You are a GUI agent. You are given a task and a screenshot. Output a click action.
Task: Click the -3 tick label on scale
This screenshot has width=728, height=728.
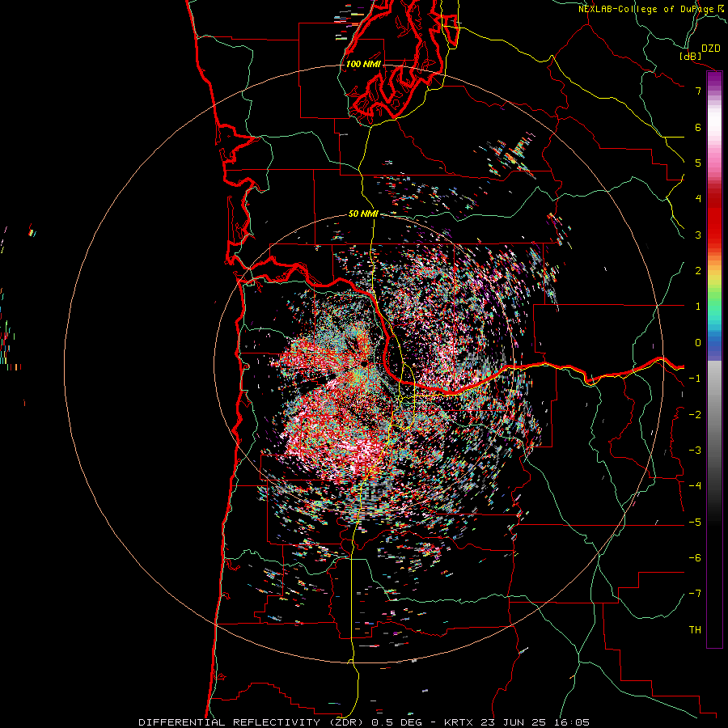point(695,450)
